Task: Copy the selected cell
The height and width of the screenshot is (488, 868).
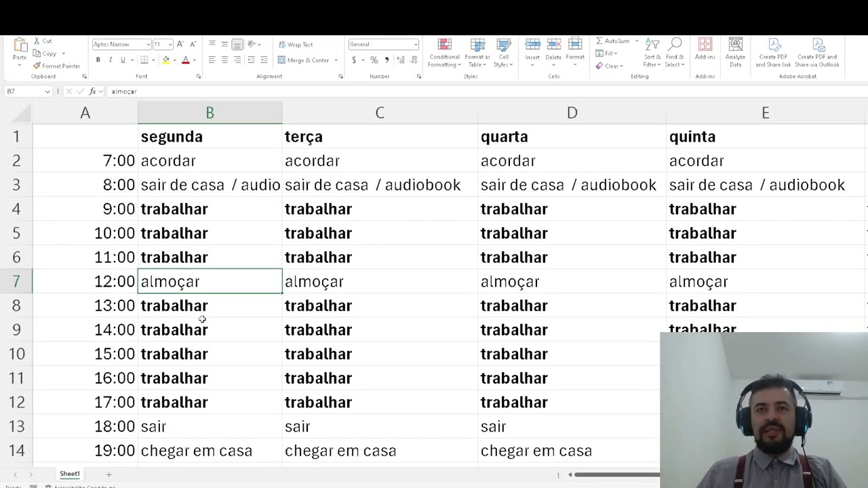Action: pyautogui.click(x=46, y=54)
